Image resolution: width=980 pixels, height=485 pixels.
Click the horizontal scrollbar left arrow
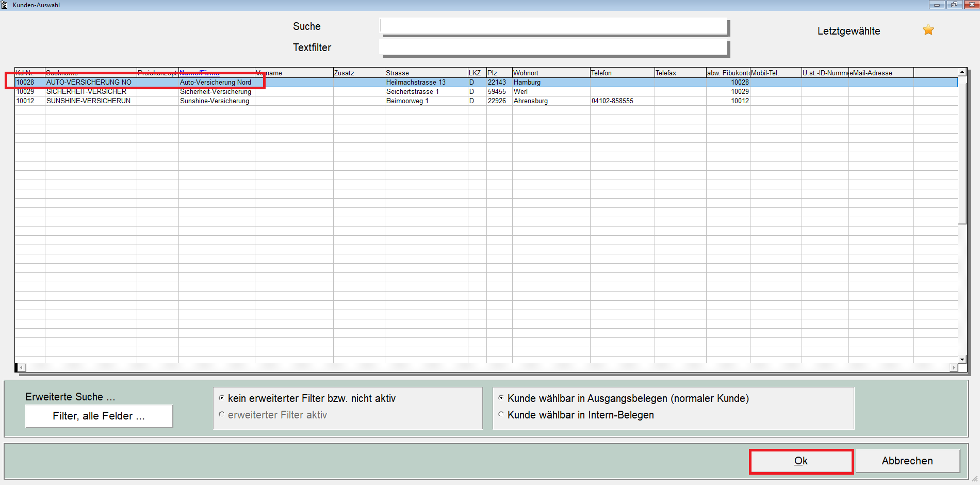tap(22, 367)
